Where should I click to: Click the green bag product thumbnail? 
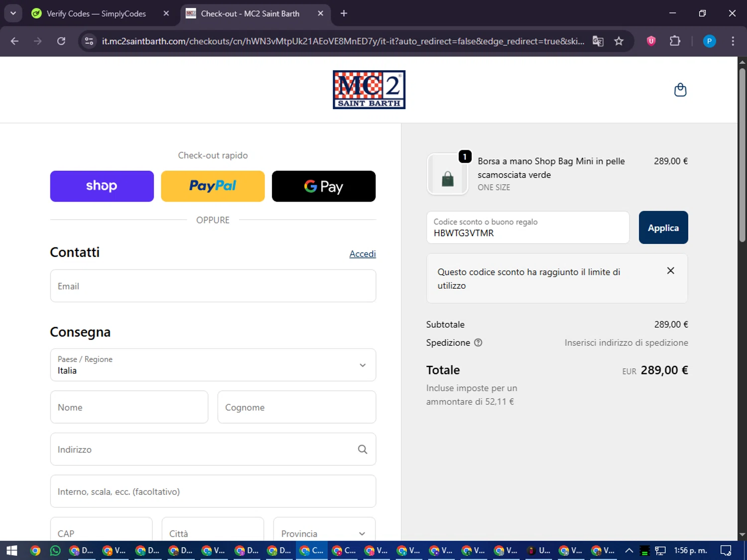point(448,174)
